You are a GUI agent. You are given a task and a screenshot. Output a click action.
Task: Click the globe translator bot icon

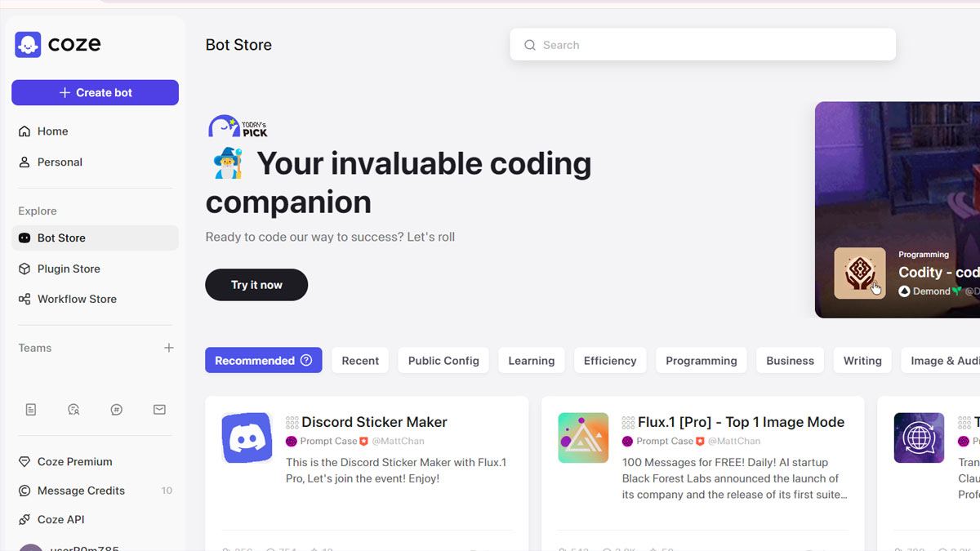(x=920, y=438)
